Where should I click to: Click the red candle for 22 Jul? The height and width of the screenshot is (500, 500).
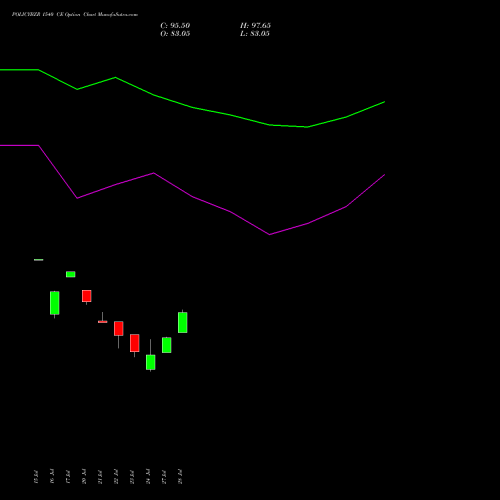tap(119, 329)
